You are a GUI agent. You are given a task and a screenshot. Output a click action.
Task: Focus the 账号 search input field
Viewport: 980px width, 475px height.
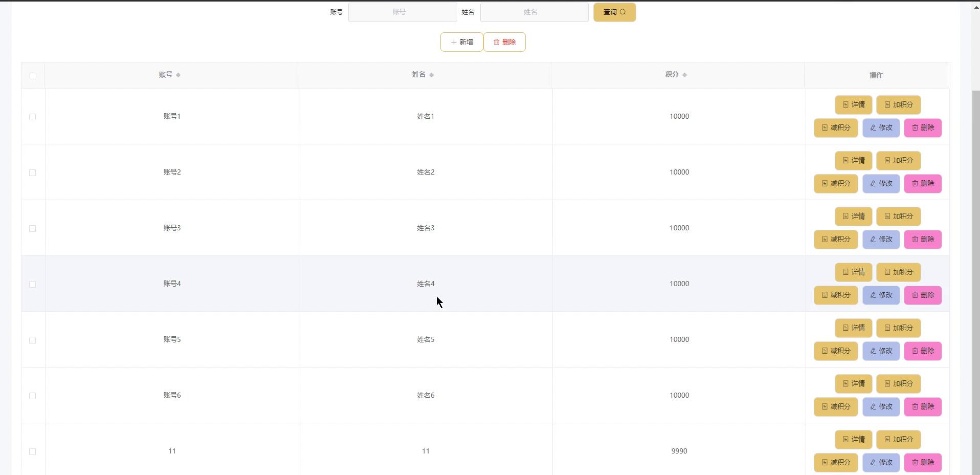pos(402,12)
